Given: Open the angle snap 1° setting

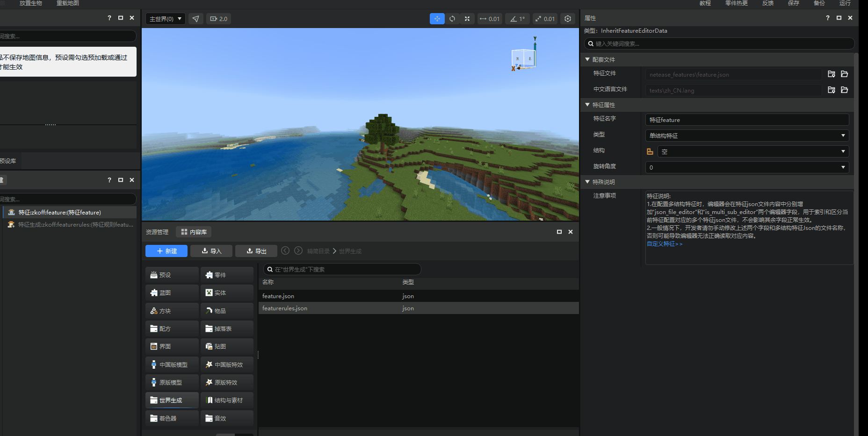Looking at the screenshot, I should point(517,19).
